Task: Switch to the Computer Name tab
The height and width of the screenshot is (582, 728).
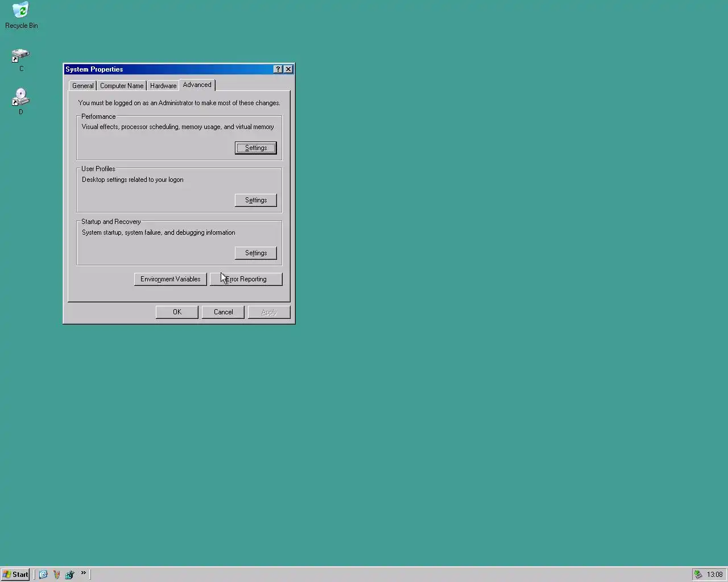Action: [122, 86]
